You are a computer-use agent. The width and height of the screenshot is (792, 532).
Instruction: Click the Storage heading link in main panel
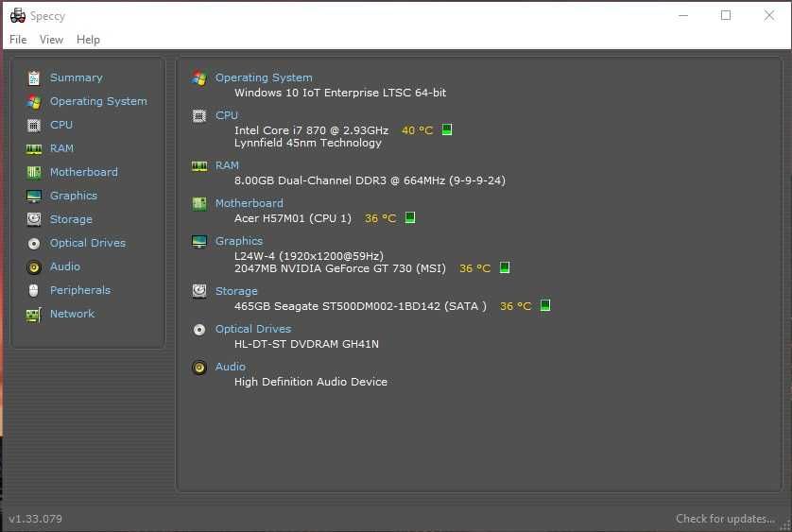click(236, 292)
